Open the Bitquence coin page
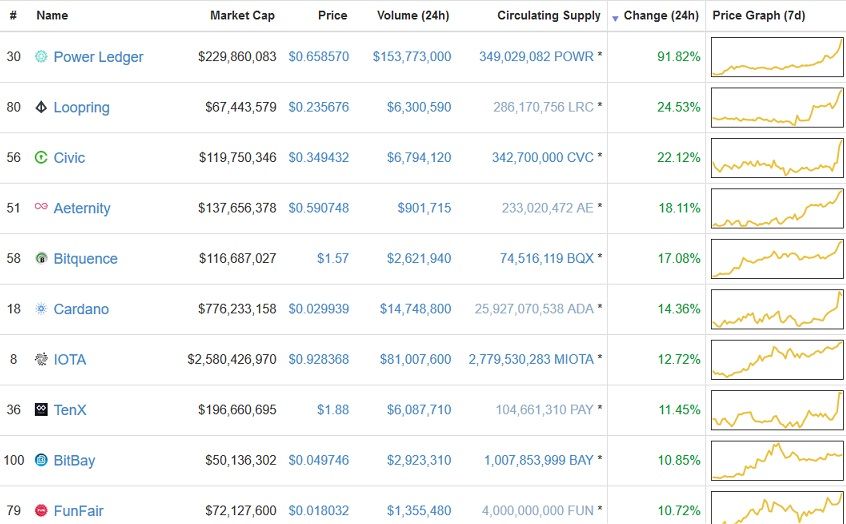Image resolution: width=846 pixels, height=524 pixels. click(x=85, y=258)
